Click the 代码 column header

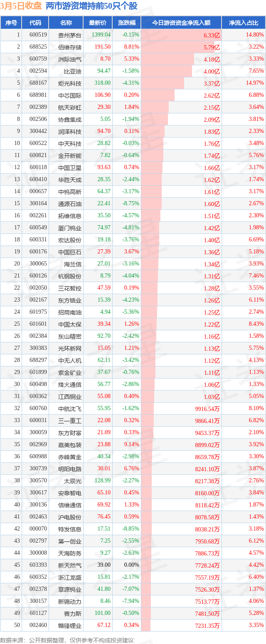click(35, 23)
